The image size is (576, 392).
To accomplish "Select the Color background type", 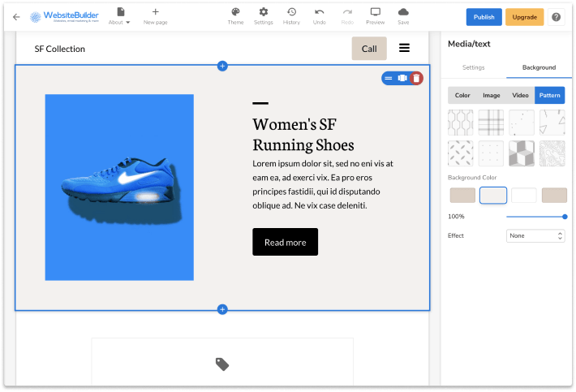I will click(x=462, y=96).
